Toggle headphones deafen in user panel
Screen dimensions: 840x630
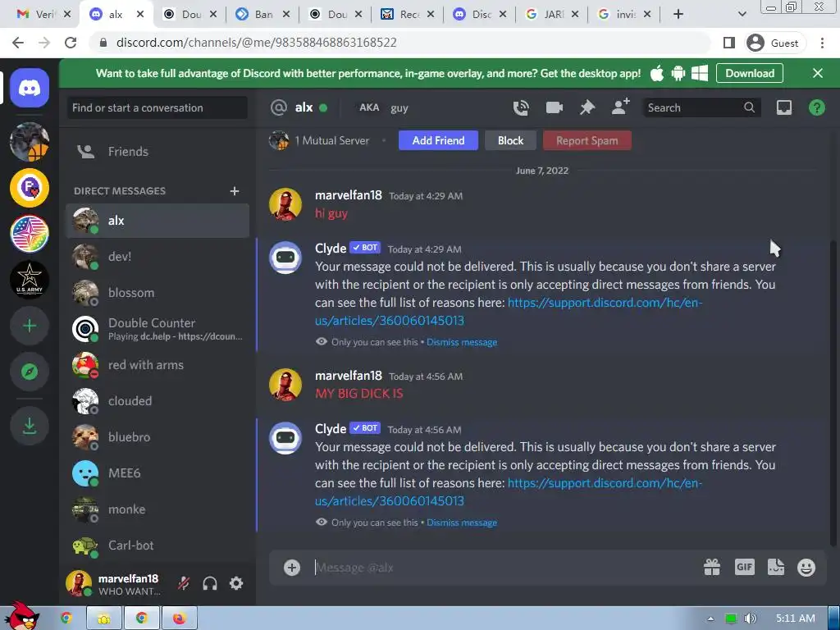210,583
